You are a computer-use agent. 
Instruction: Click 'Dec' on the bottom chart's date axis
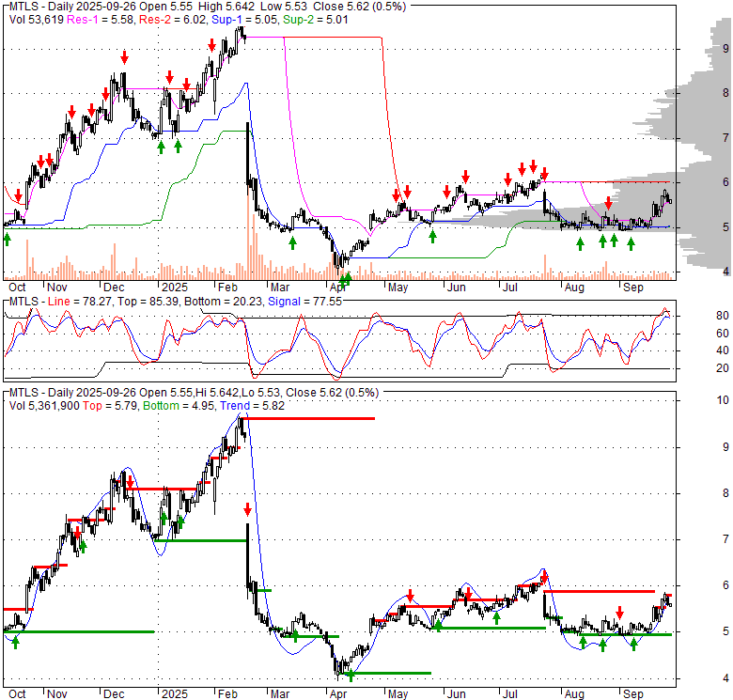coord(114,694)
